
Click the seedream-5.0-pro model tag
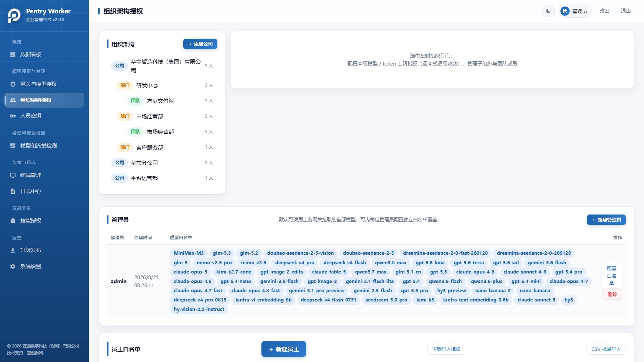[386, 300]
